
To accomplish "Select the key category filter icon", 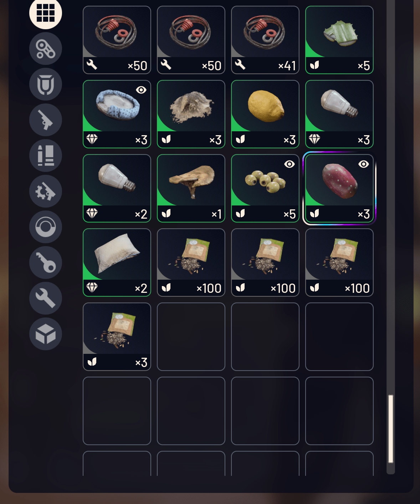I will tap(46, 263).
